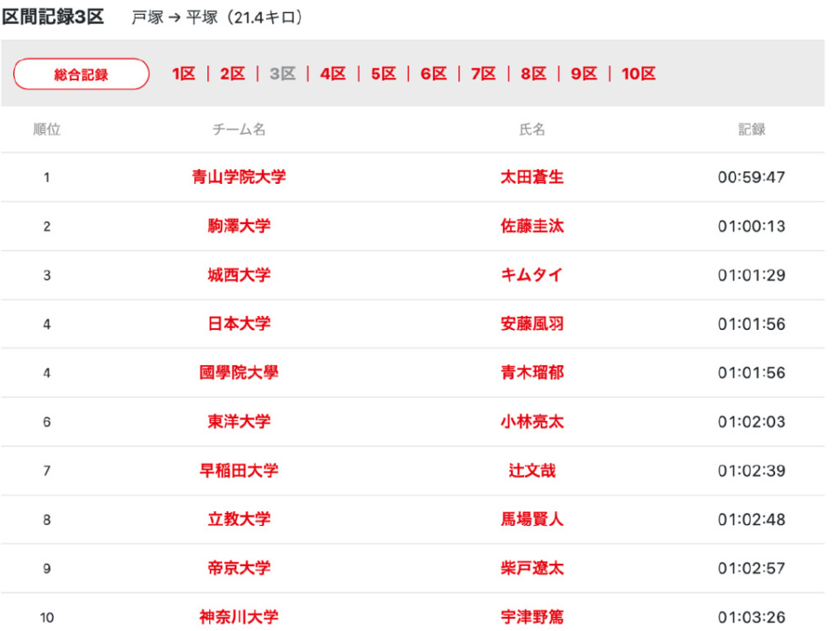Open team link 青山学院大学
840x631 pixels.
pos(239,178)
